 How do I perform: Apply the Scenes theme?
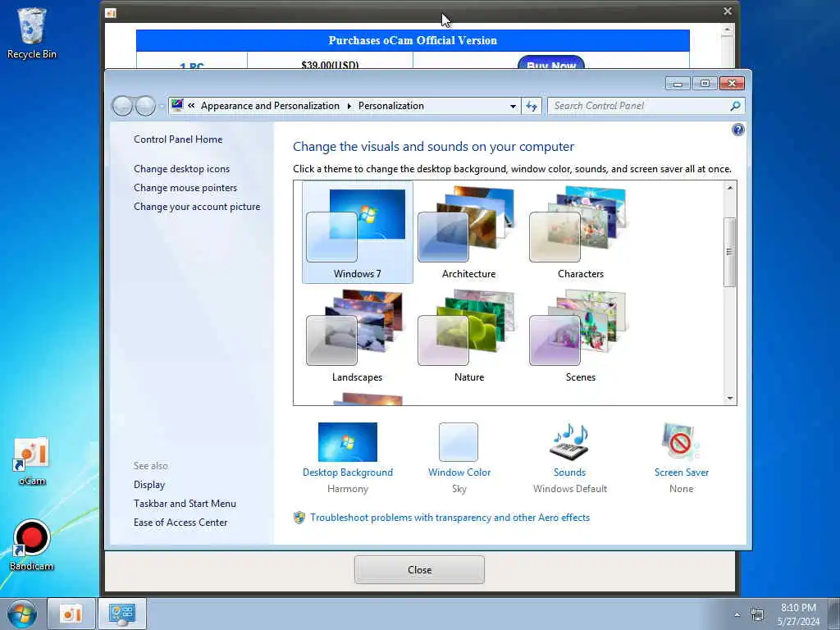coord(580,336)
